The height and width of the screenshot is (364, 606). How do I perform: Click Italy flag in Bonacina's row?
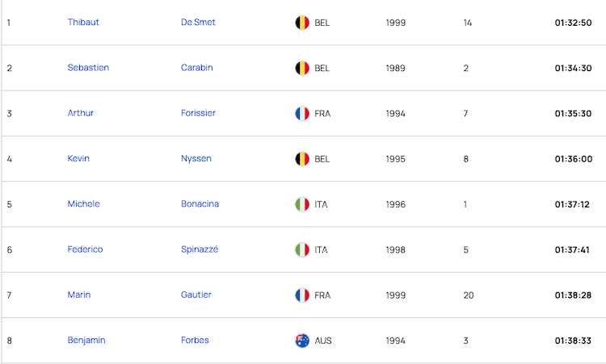(302, 204)
